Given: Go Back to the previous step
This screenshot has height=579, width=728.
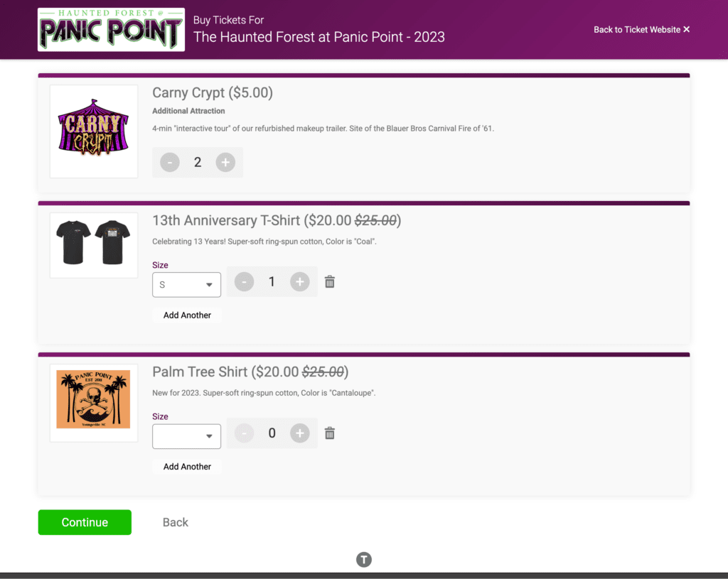Looking at the screenshot, I should click(x=176, y=522).
